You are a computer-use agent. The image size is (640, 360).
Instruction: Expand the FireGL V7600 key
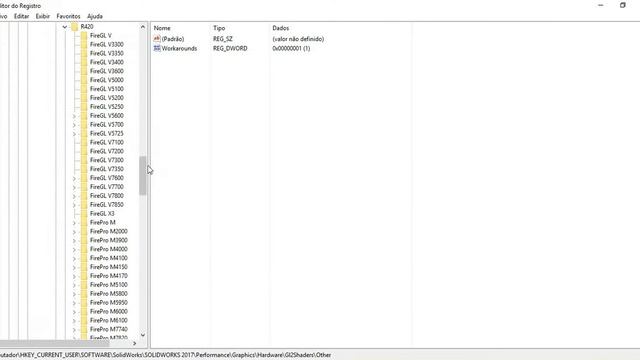(74, 178)
